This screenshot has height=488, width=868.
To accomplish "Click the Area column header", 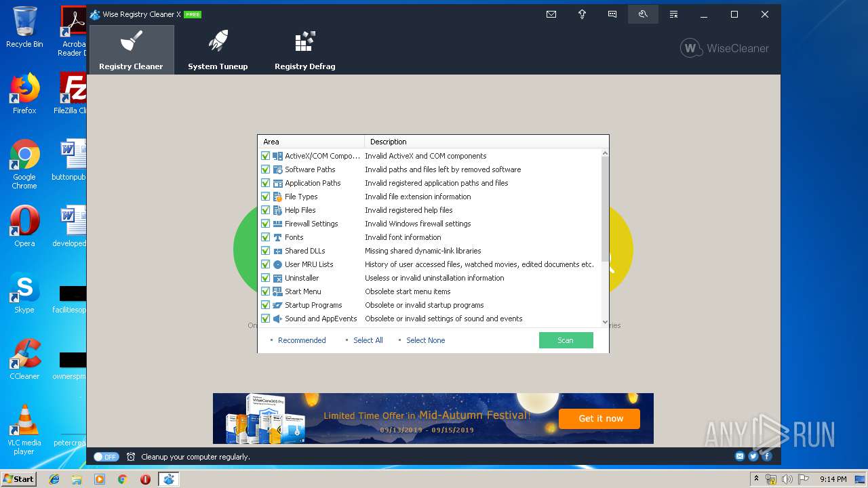I will tap(311, 142).
